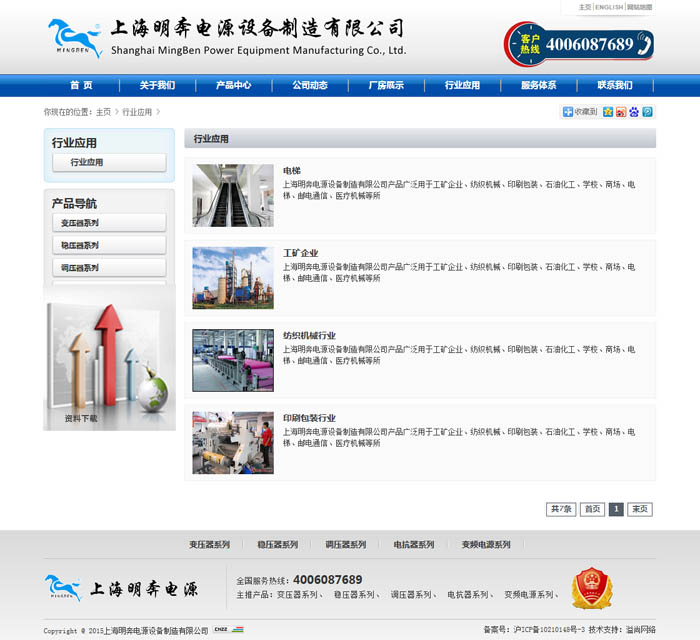Go to the 末页 last page
700x640 pixels.
pos(640,509)
